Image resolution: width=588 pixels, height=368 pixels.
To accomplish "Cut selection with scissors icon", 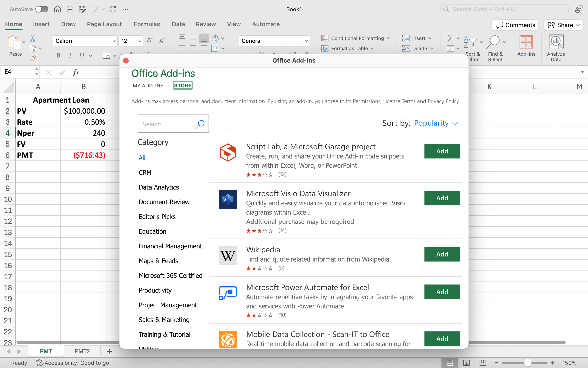I will point(33,38).
